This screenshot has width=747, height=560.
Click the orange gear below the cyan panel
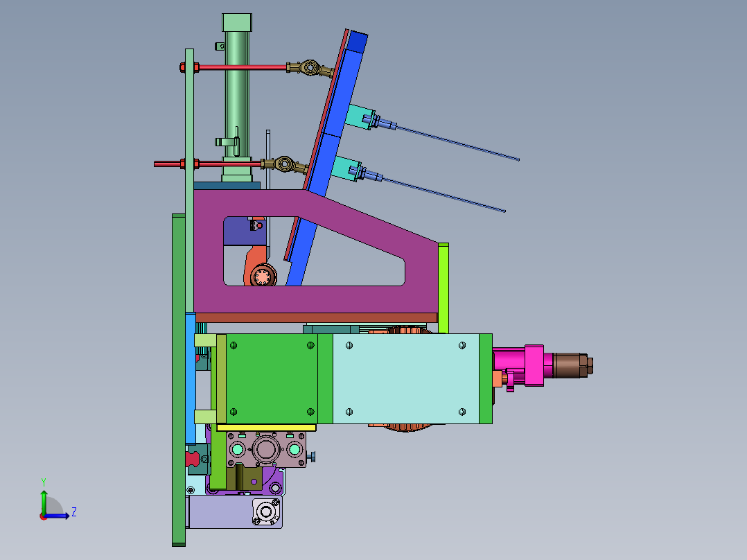[x=405, y=428]
